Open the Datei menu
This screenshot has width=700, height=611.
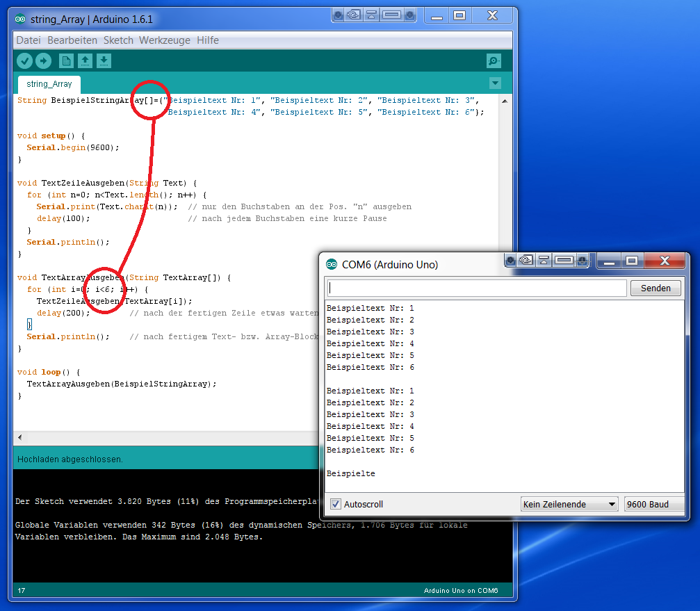[x=29, y=40]
